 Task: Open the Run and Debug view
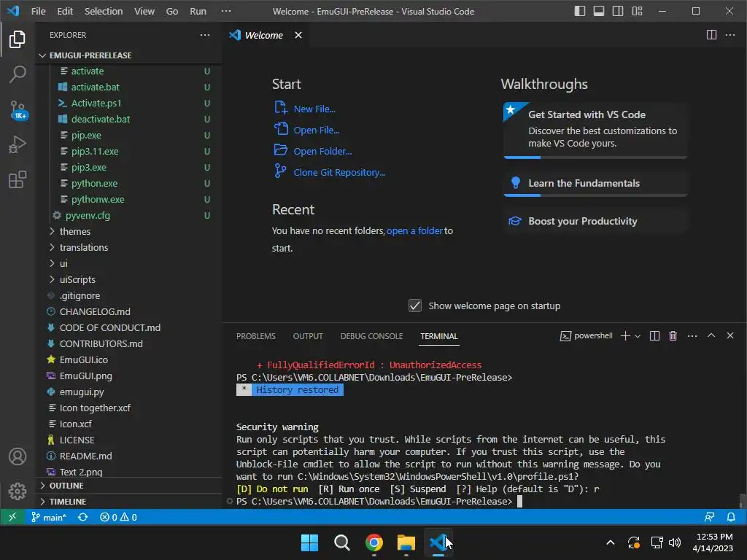point(18,144)
